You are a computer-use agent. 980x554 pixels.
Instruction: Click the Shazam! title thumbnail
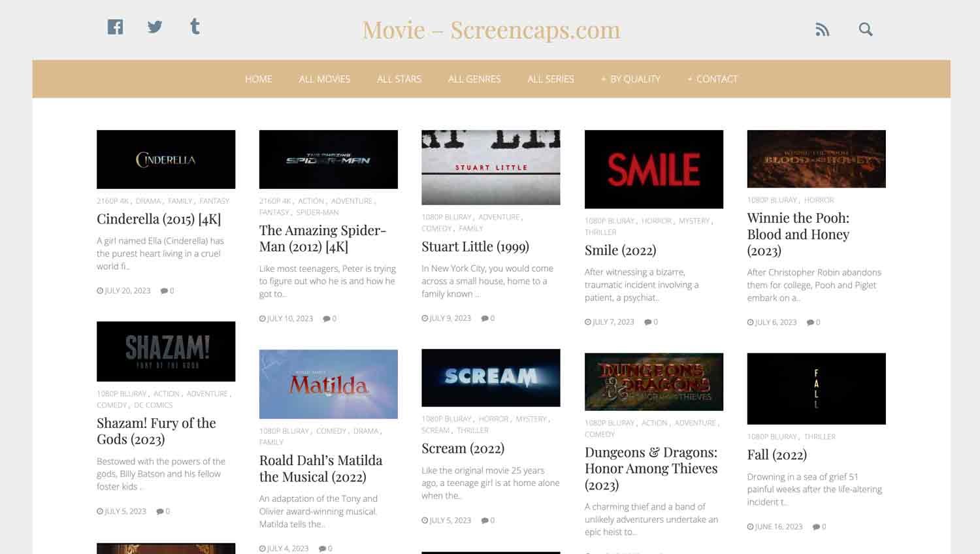coord(166,351)
